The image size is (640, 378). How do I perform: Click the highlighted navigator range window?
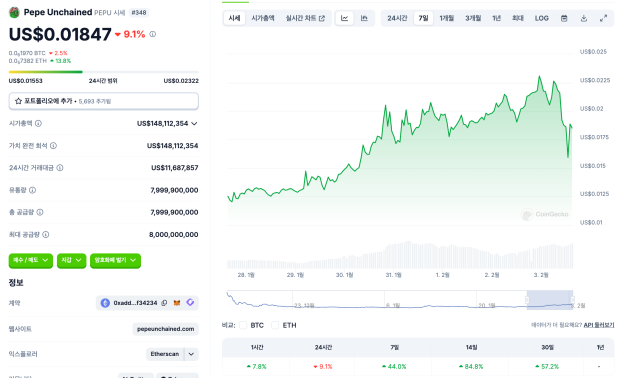click(x=550, y=300)
